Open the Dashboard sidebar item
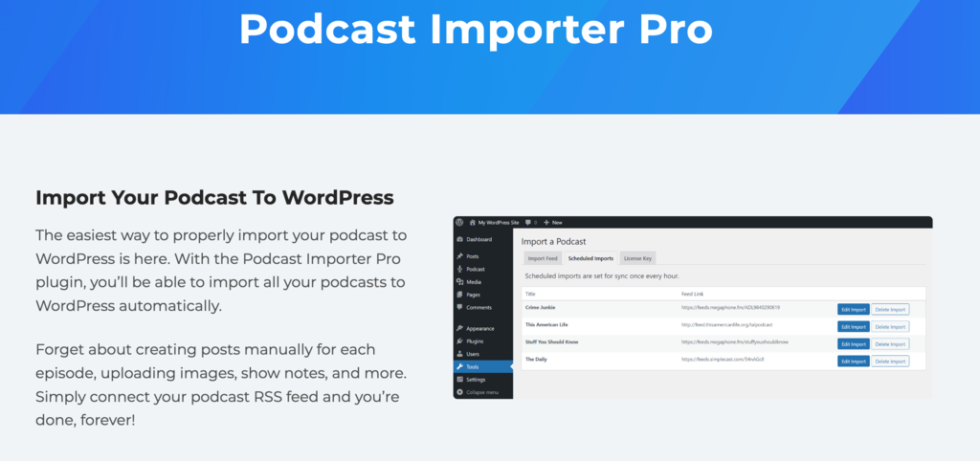The height and width of the screenshot is (461, 980). click(479, 239)
